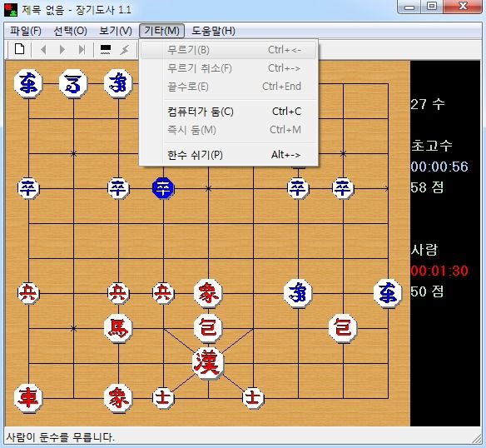Maximize the 장기도사 window
This screenshot has height=448, width=486.
pyautogui.click(x=432, y=7)
